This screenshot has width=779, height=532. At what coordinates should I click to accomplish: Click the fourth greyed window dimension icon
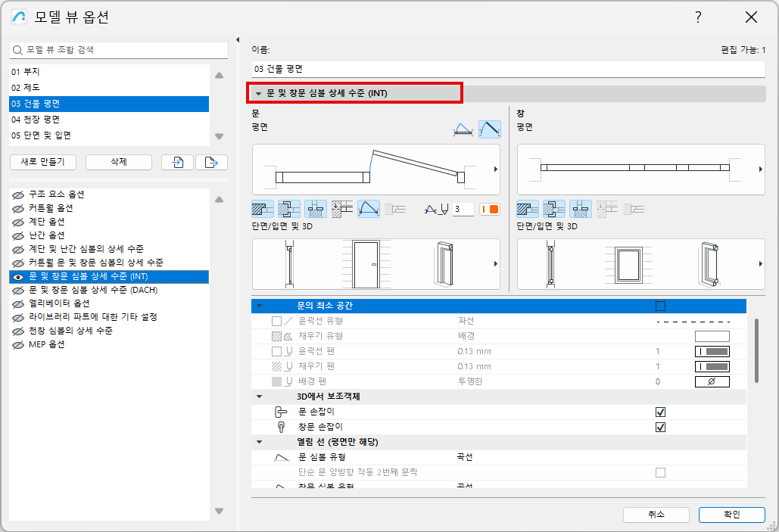tap(607, 209)
